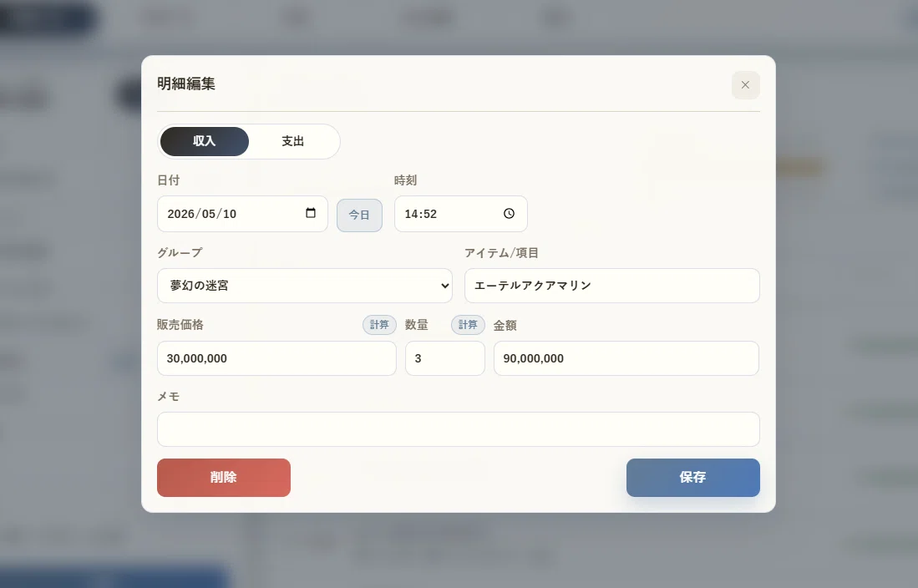Viewport: 918px width, 588px height.
Task: Focus the 時刻 field showing 14:52
Action: click(461, 214)
